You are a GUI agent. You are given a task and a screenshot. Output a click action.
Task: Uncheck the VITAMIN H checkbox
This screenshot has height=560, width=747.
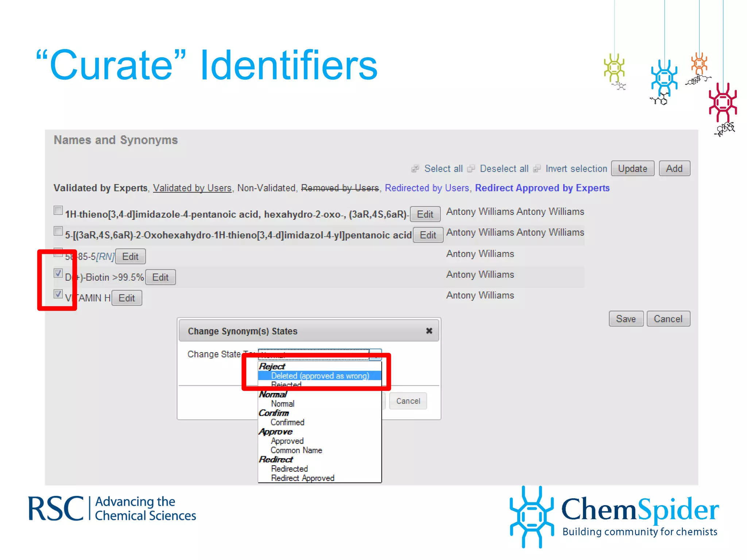58,294
